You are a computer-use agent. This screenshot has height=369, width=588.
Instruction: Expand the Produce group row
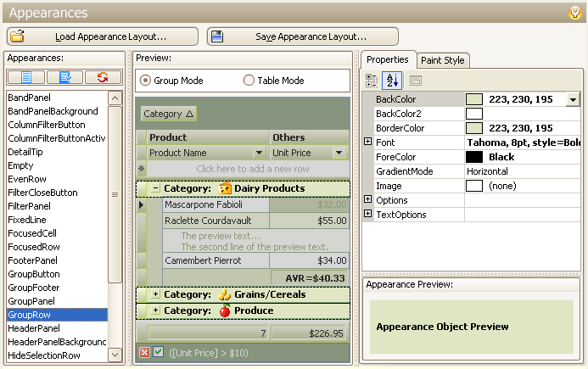[x=155, y=310]
